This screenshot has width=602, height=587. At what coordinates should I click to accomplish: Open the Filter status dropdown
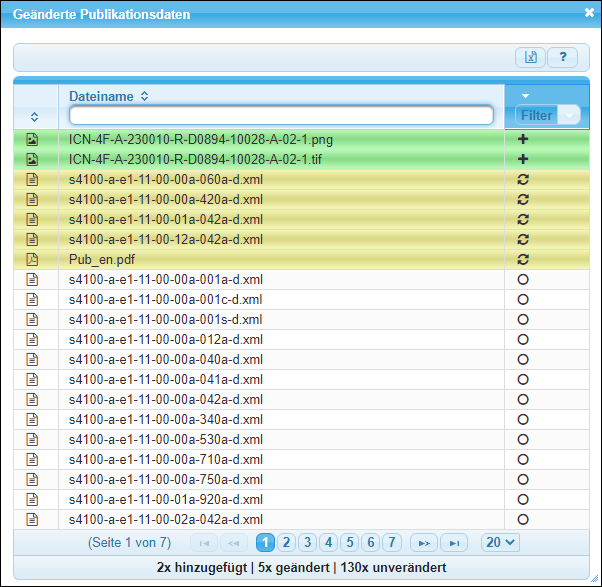pyautogui.click(x=547, y=115)
